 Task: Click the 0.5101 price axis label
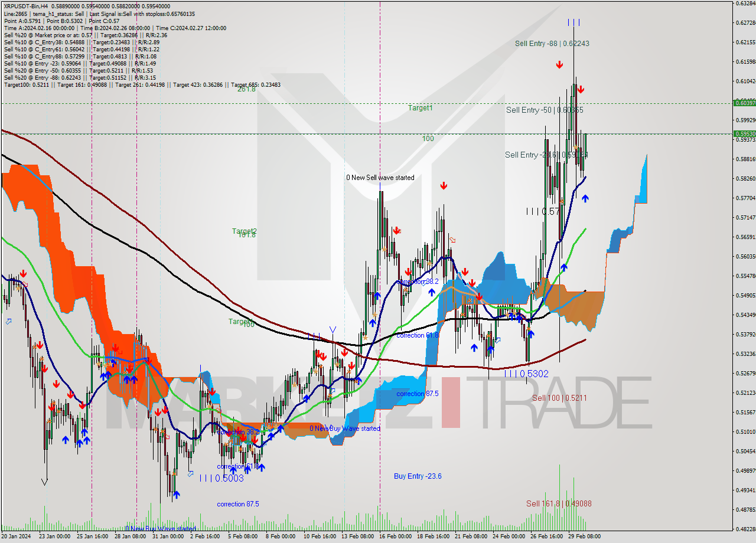[745, 432]
